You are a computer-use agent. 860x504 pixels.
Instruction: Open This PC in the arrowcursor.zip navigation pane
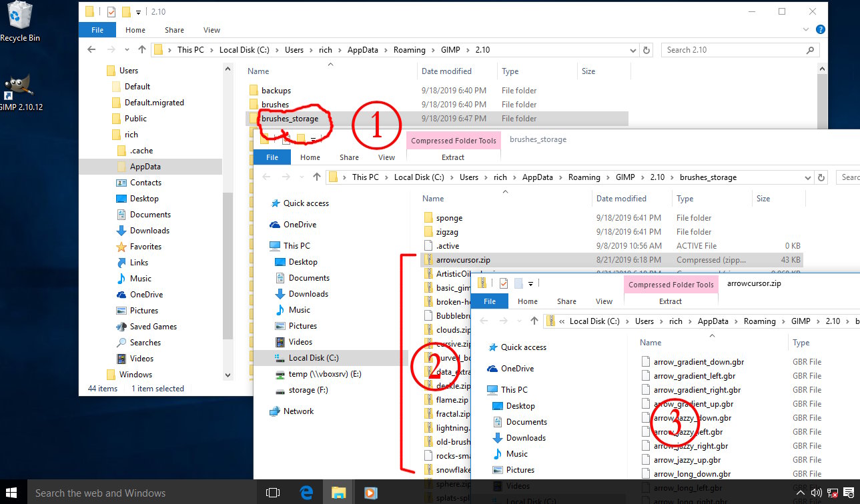pyautogui.click(x=514, y=390)
